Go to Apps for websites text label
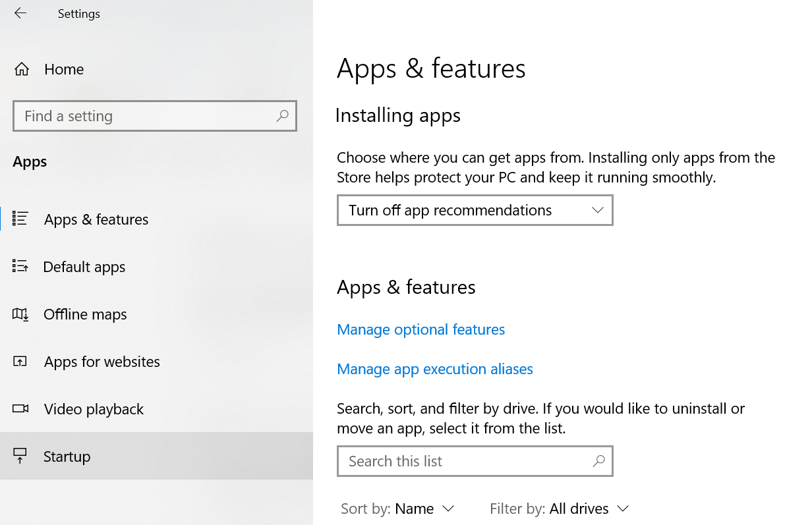The image size is (812, 525). coord(101,362)
